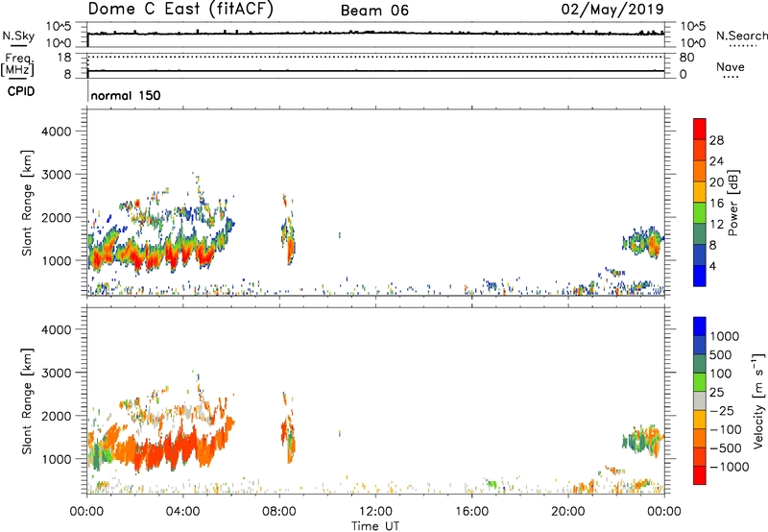The image size is (768, 532).
Task: Click the '18' tick on frequency axis
Action: 64,58
